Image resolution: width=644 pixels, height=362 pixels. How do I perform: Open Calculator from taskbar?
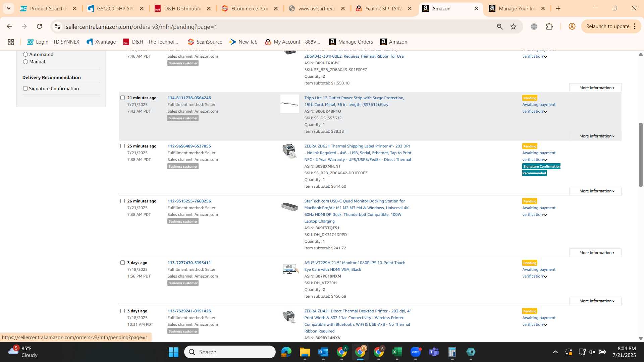point(452,352)
